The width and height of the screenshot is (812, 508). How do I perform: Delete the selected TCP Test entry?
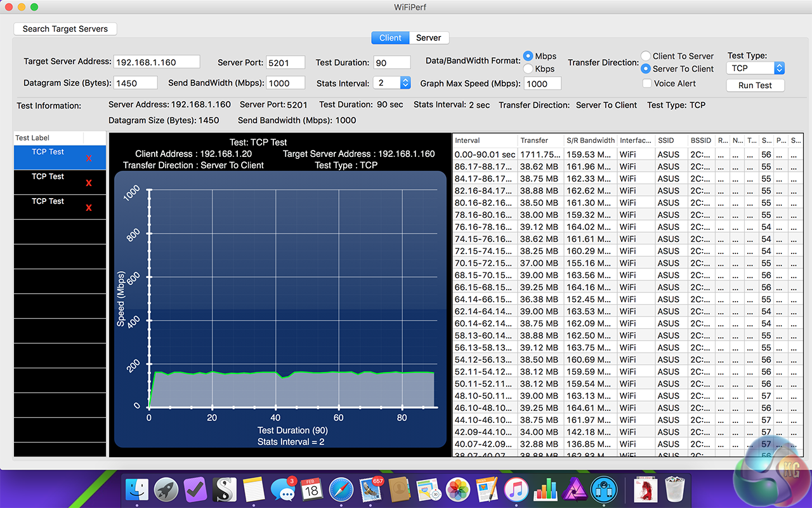(x=89, y=158)
